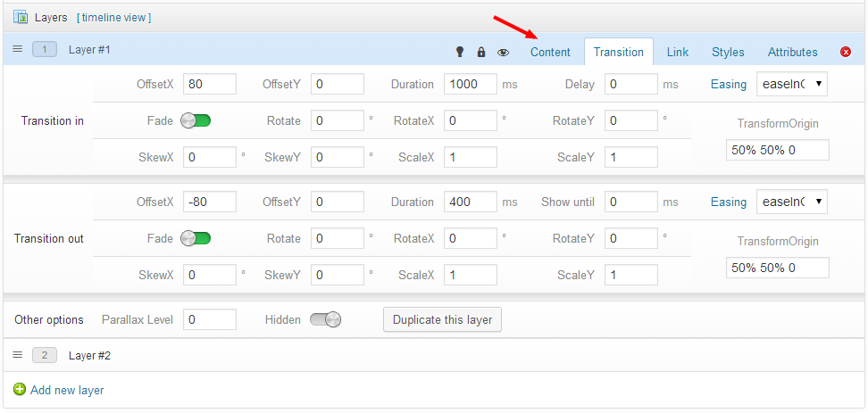Click the Duplicate this layer button
Viewport: 868px width, 413px height.
(x=442, y=319)
